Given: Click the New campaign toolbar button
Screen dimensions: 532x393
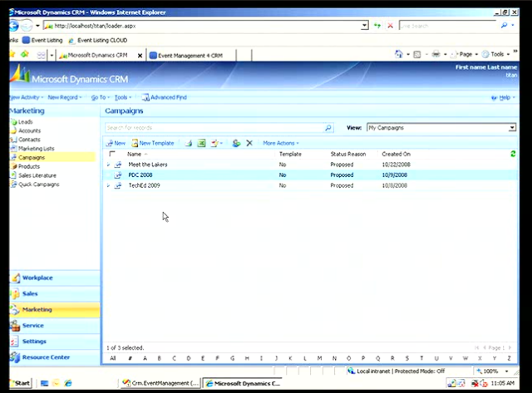Looking at the screenshot, I should point(116,143).
